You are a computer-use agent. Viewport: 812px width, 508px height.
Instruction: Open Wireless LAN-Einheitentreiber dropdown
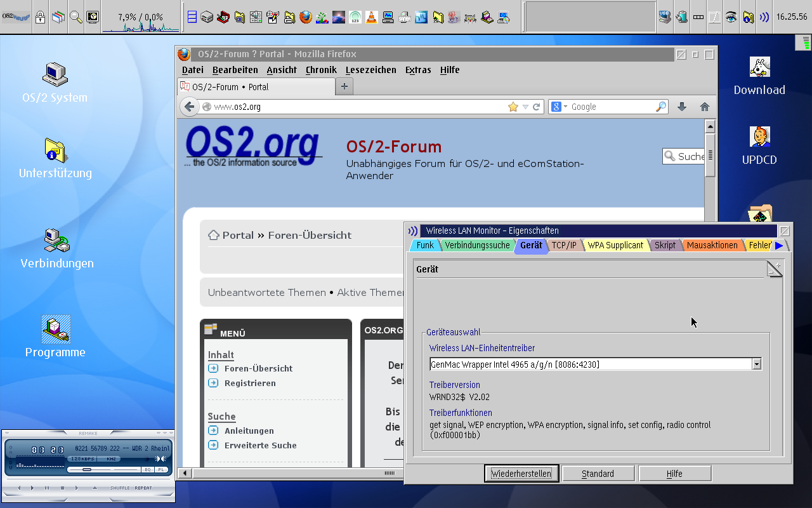756,364
